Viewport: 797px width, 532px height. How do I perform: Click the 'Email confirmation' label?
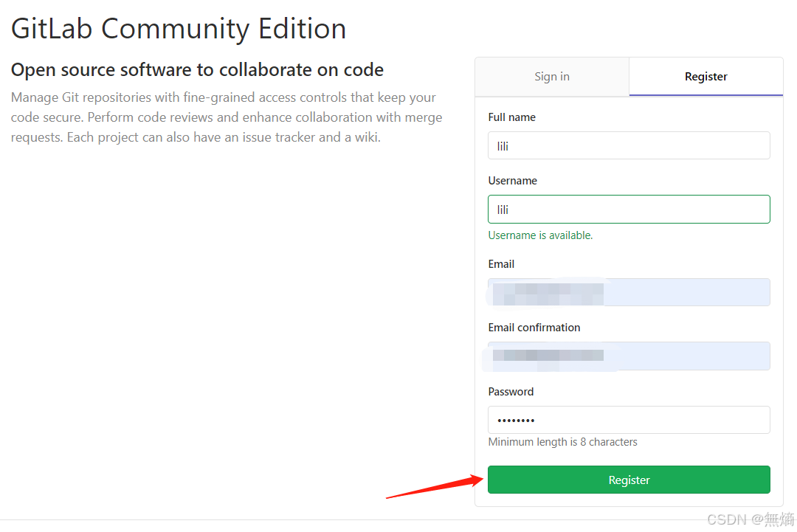tap(534, 328)
